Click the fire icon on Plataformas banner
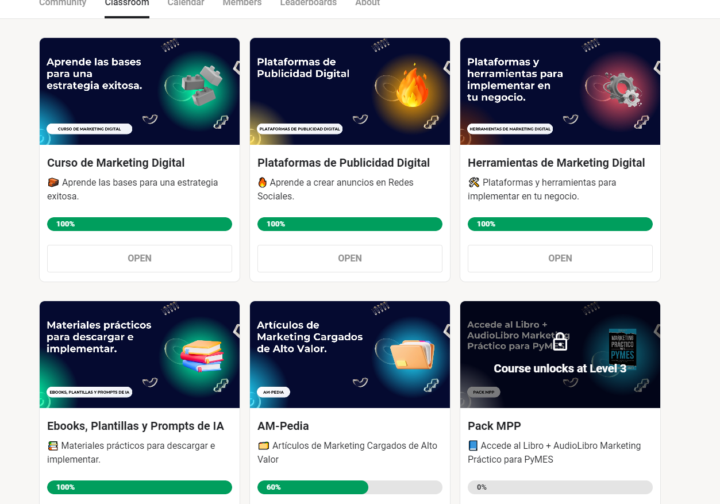 pyautogui.click(x=411, y=87)
